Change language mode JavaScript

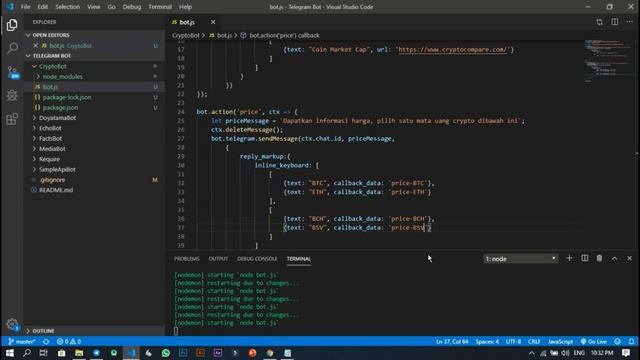click(560, 341)
